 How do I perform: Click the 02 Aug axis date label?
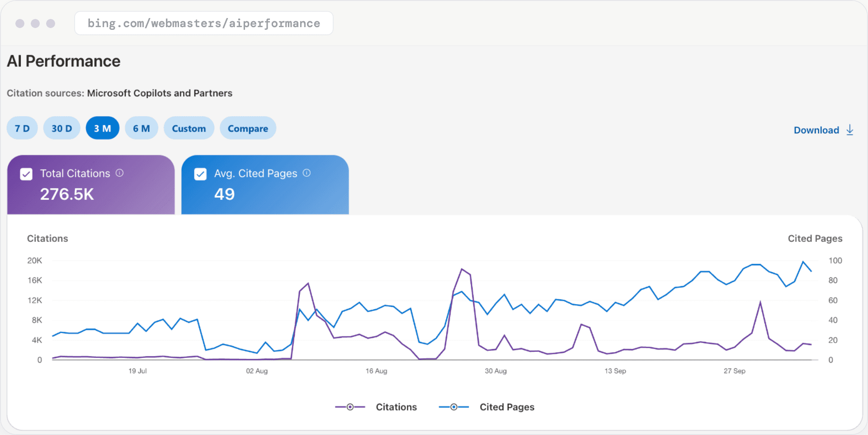click(x=257, y=371)
